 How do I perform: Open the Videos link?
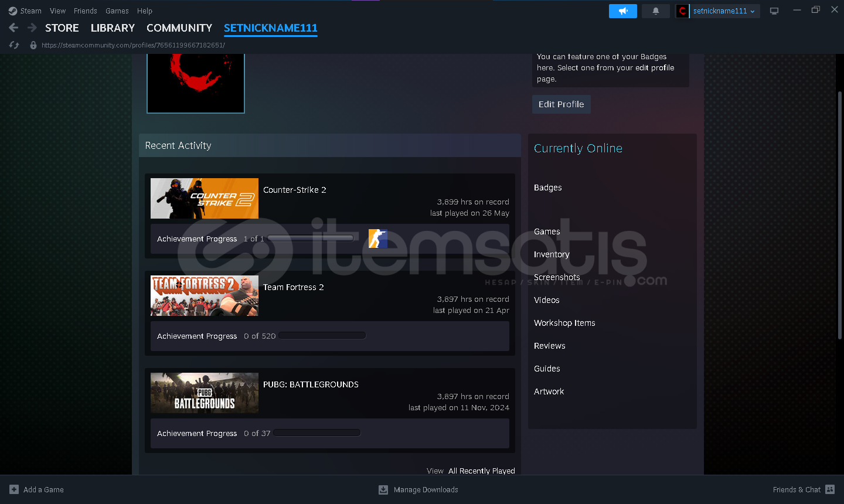pyautogui.click(x=547, y=300)
